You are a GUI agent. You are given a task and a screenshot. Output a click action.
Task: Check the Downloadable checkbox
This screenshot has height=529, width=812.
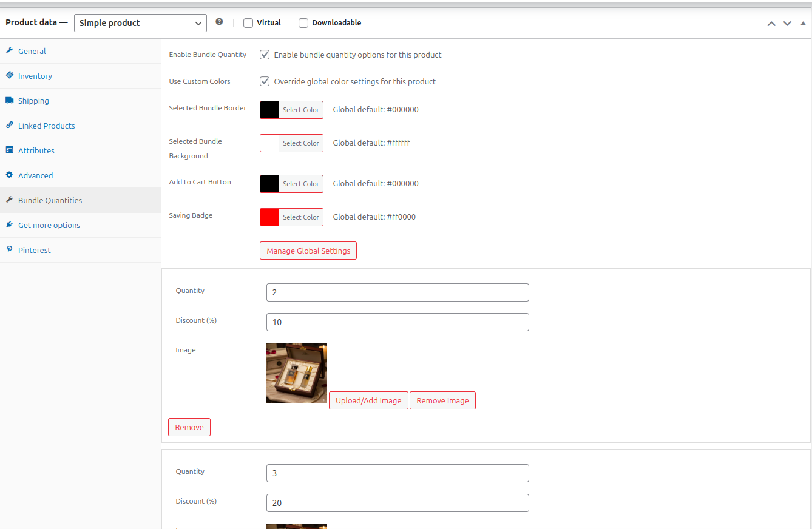click(x=303, y=23)
